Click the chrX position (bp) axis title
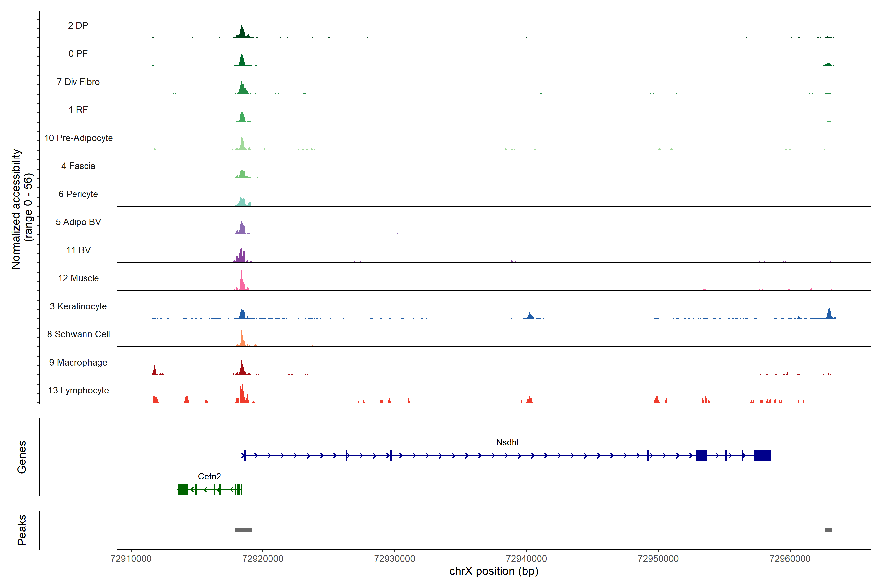The image size is (882, 588). click(x=493, y=571)
